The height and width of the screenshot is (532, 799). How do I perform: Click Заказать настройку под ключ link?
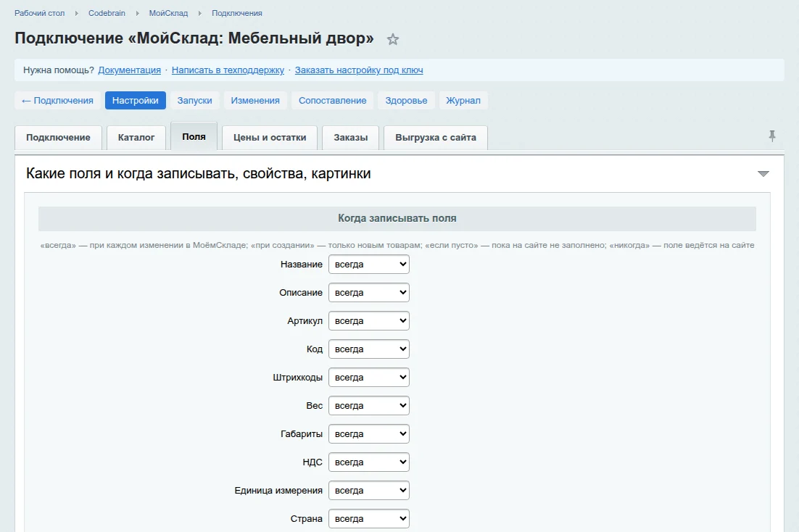pos(359,70)
